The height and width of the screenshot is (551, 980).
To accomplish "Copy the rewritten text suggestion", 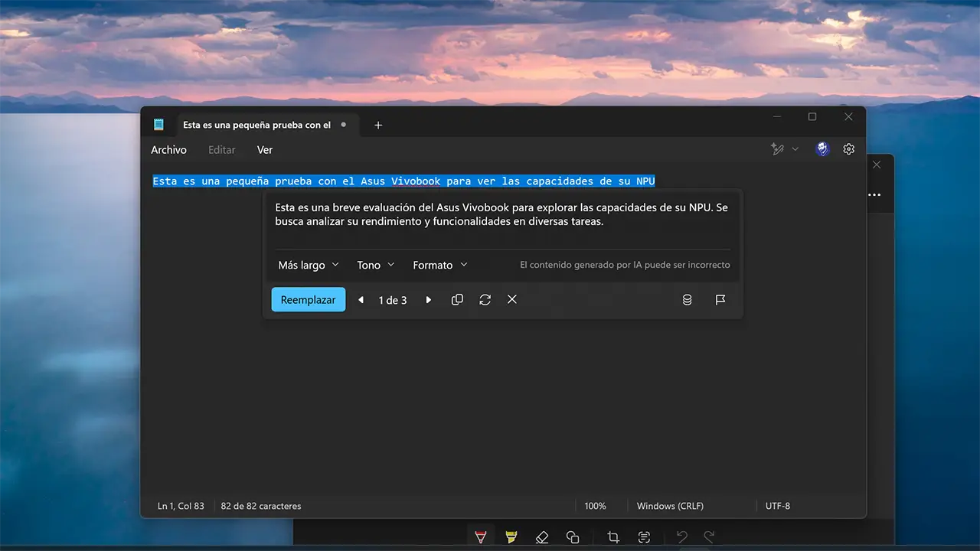I will click(457, 300).
